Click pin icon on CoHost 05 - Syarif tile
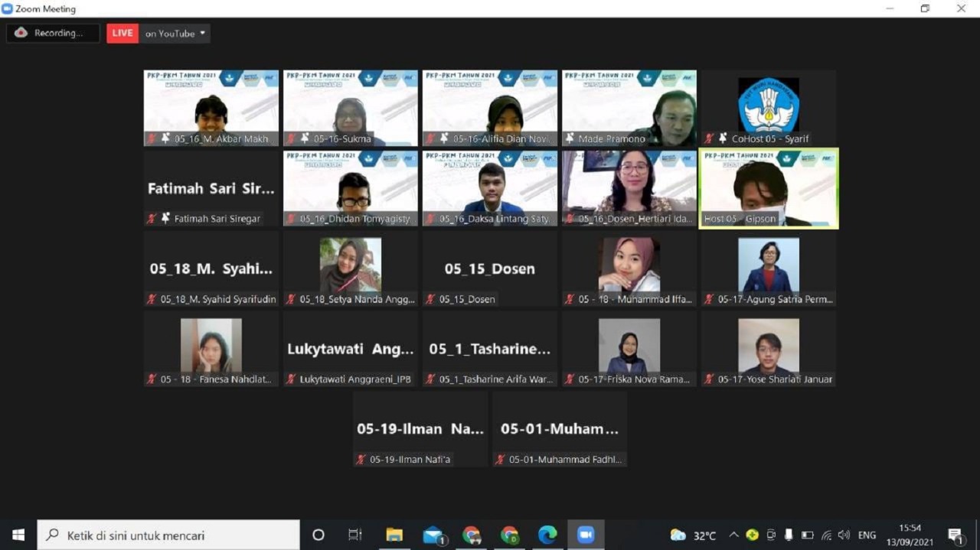This screenshot has width=980, height=550. click(723, 138)
